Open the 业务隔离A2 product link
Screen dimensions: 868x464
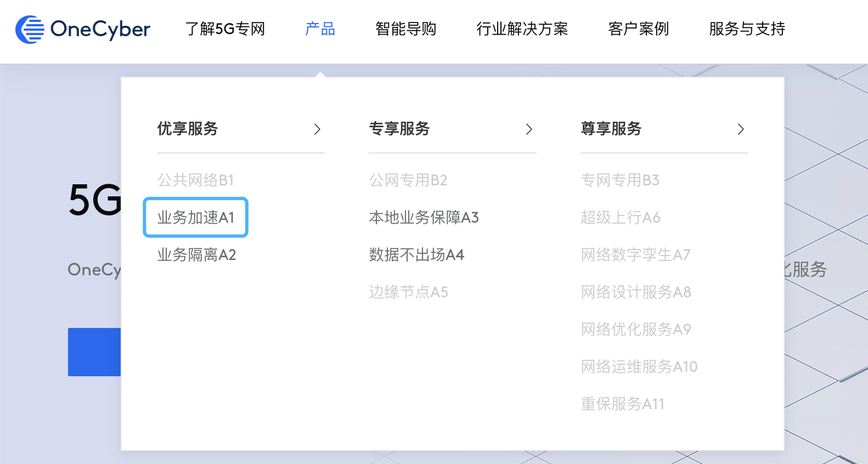tap(196, 255)
